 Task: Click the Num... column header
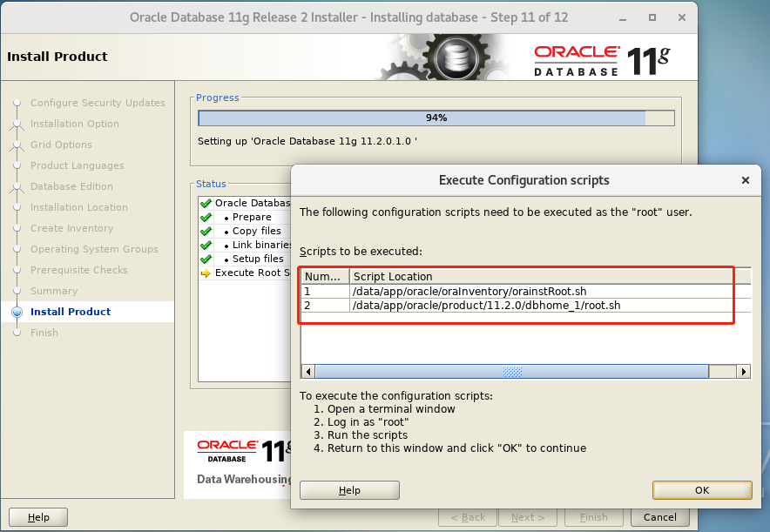[325, 276]
